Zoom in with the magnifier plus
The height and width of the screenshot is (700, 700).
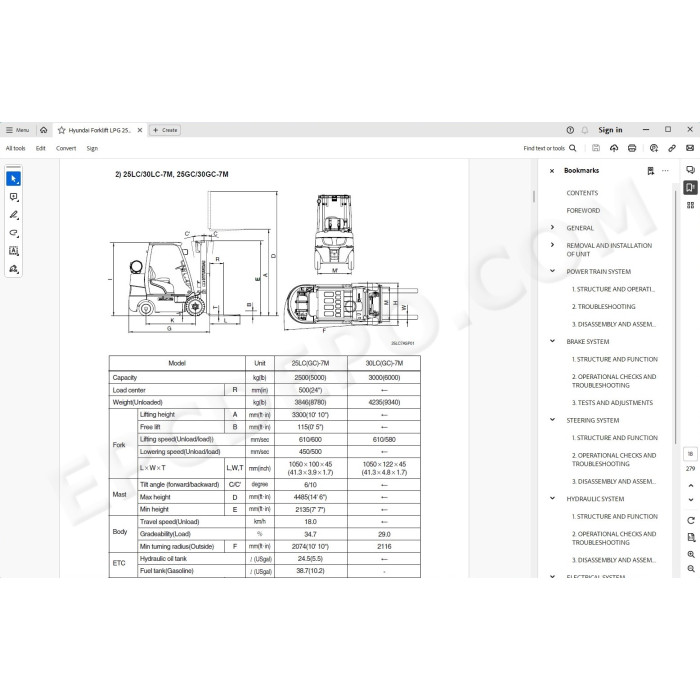click(691, 554)
